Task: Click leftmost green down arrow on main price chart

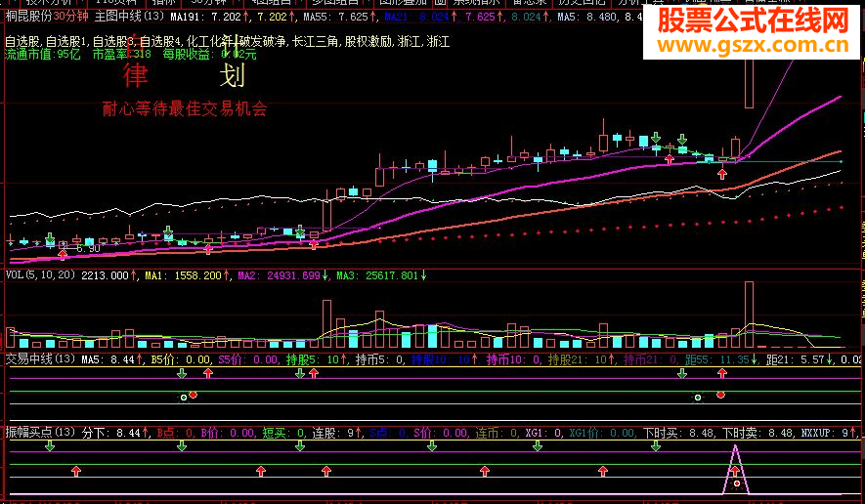Action: [50, 237]
